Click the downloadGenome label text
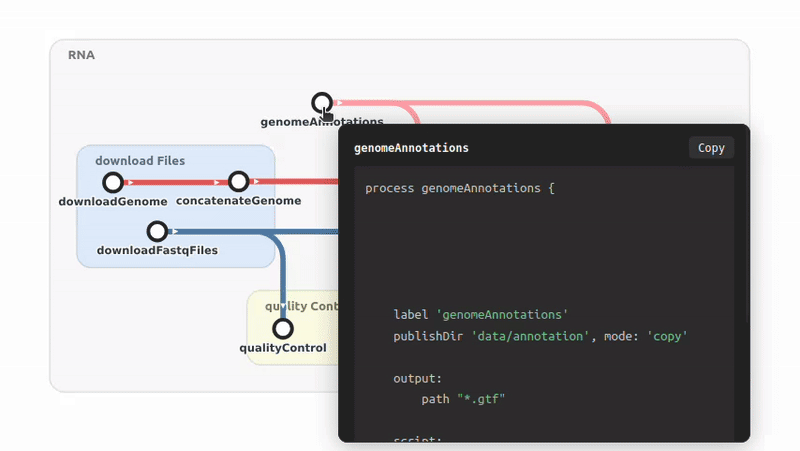The height and width of the screenshot is (451, 800). tap(113, 202)
